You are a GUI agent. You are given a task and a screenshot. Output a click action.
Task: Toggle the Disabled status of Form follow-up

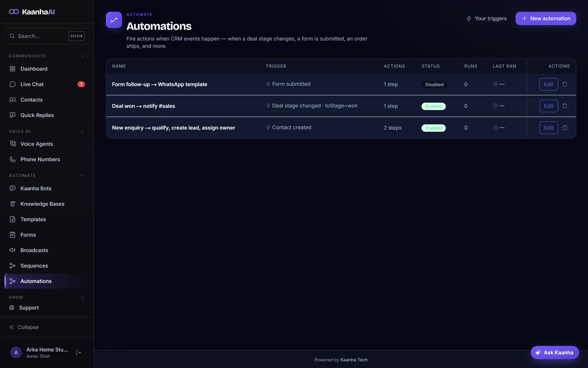point(434,85)
